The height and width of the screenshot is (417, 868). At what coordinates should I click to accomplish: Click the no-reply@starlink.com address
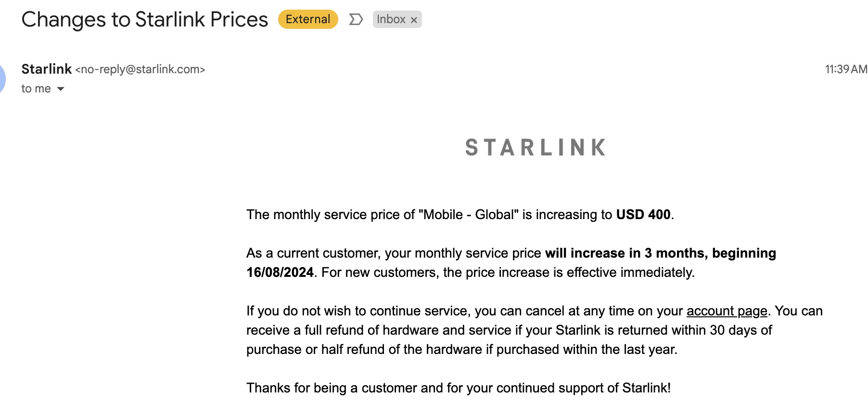140,69
